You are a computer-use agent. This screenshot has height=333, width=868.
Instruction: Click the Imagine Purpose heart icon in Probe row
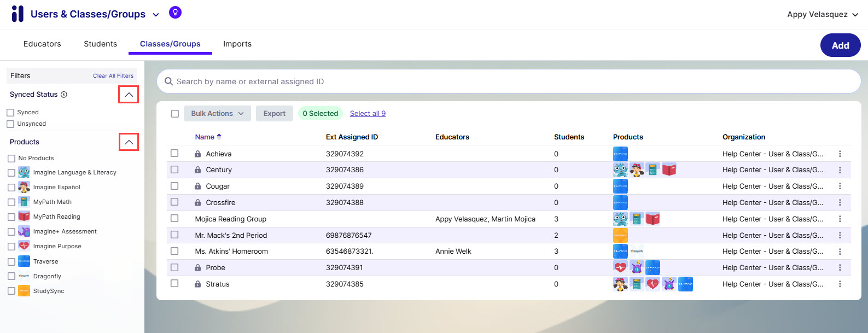coord(620,268)
